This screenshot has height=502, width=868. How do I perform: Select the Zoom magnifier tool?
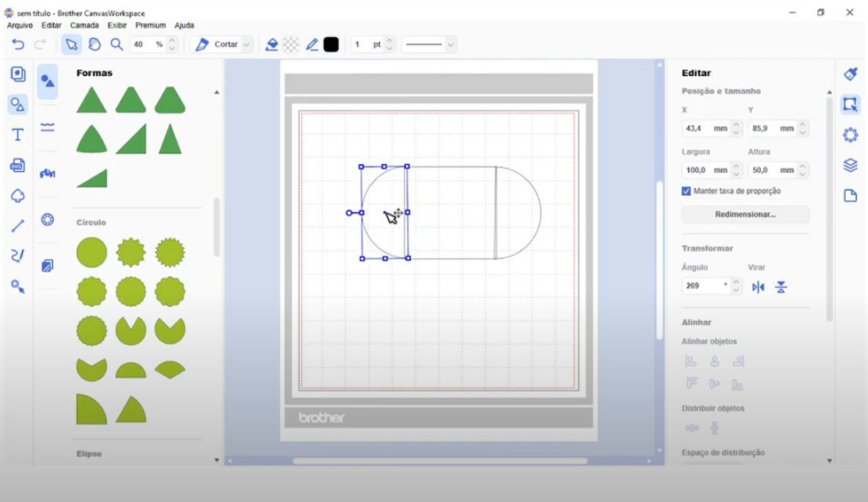[117, 44]
